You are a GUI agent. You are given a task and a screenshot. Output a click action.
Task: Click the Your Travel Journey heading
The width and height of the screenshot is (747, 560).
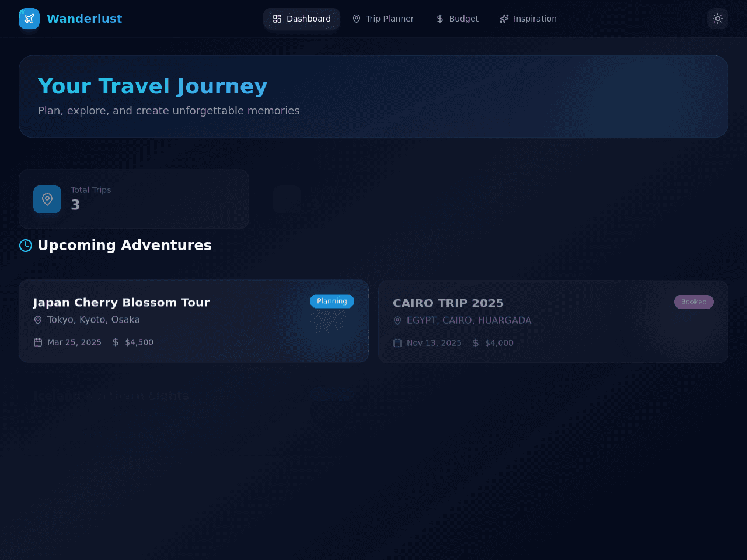pyautogui.click(x=153, y=86)
